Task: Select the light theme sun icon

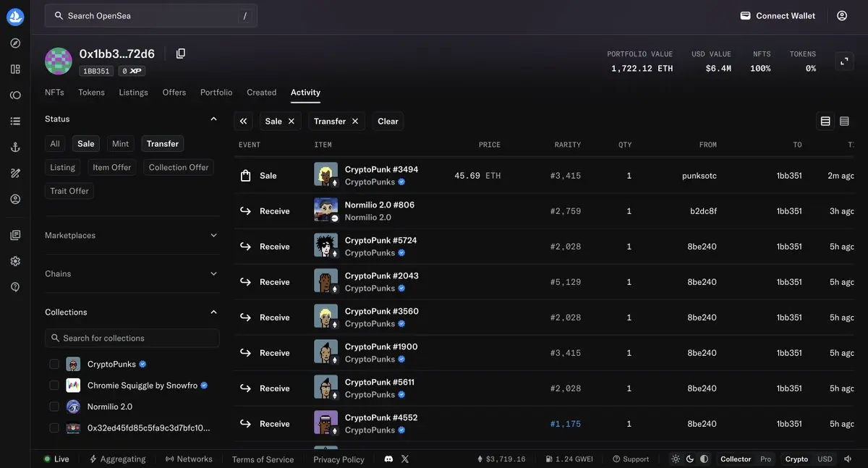Action: pyautogui.click(x=676, y=459)
